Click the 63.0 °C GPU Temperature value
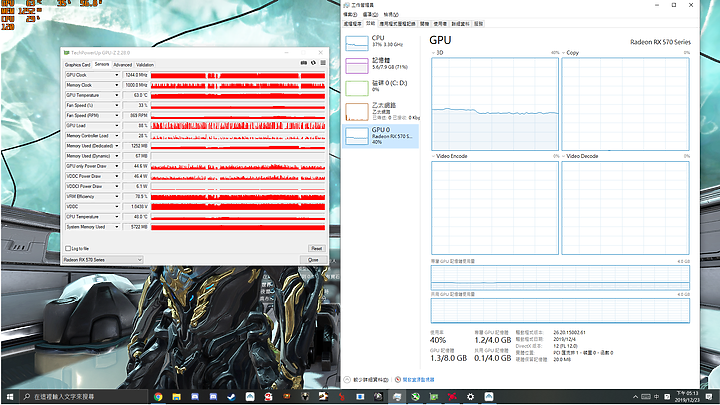 135,95
